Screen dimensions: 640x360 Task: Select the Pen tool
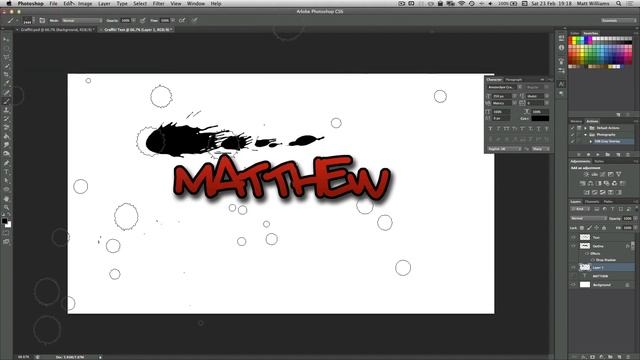[x=6, y=163]
